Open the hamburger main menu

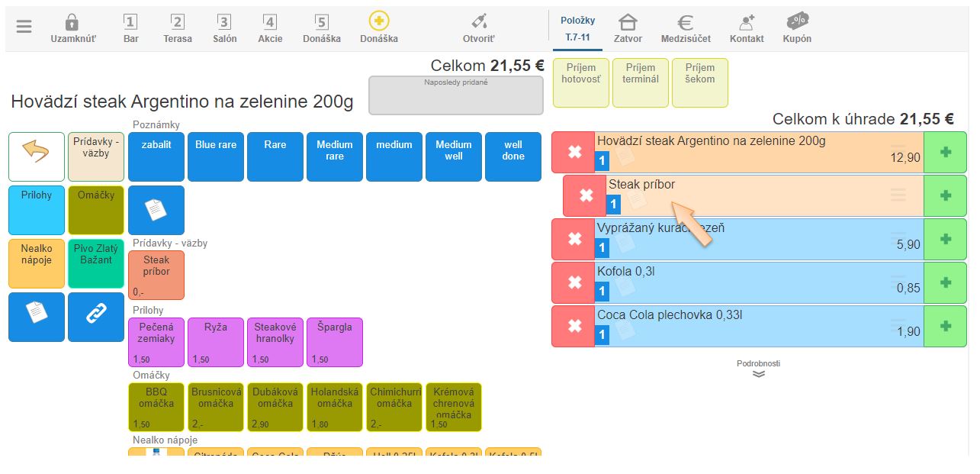(24, 27)
